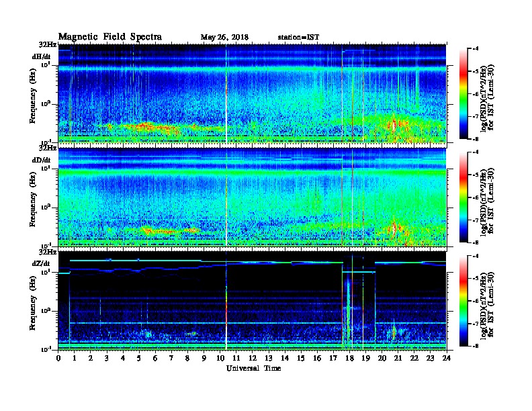Click the dH/dt panel label

pos(42,56)
